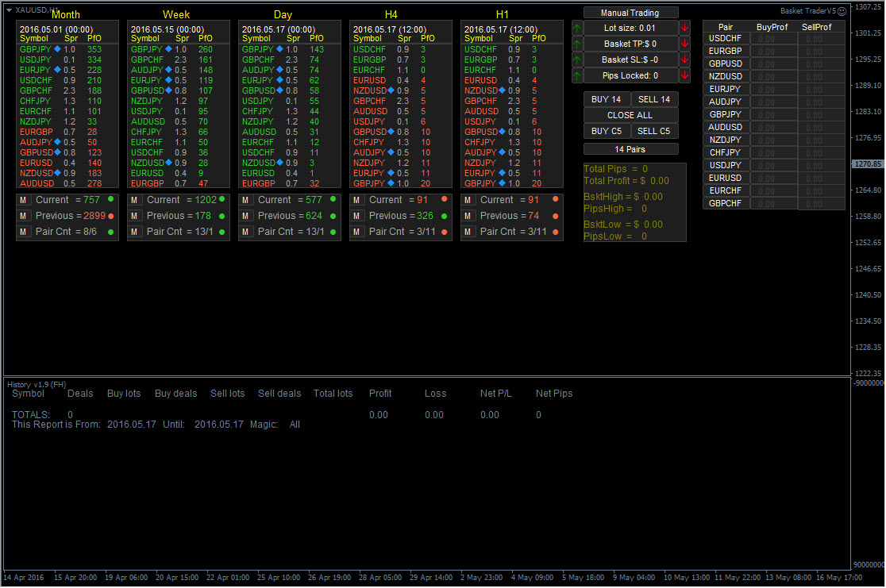The width and height of the screenshot is (886, 588).
Task: Click M button beside H1 Previous = 74
Action: [x=468, y=216]
